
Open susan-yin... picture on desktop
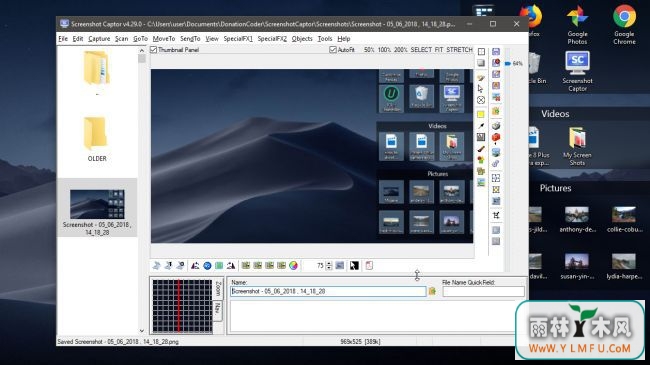(x=577, y=267)
